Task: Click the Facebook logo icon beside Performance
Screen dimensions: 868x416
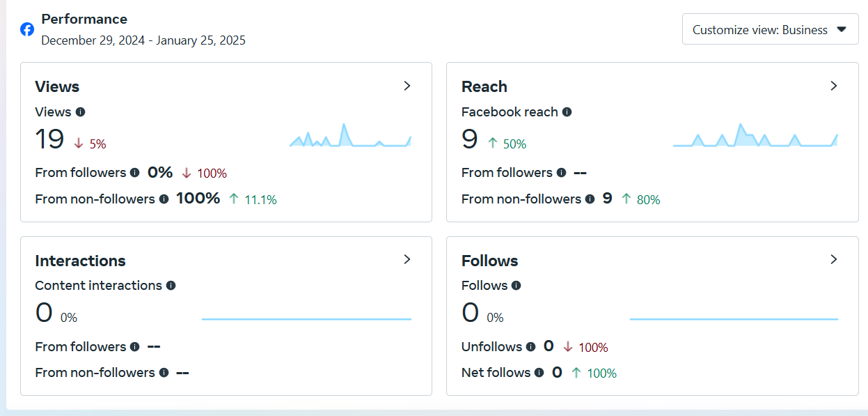Action: coord(27,29)
